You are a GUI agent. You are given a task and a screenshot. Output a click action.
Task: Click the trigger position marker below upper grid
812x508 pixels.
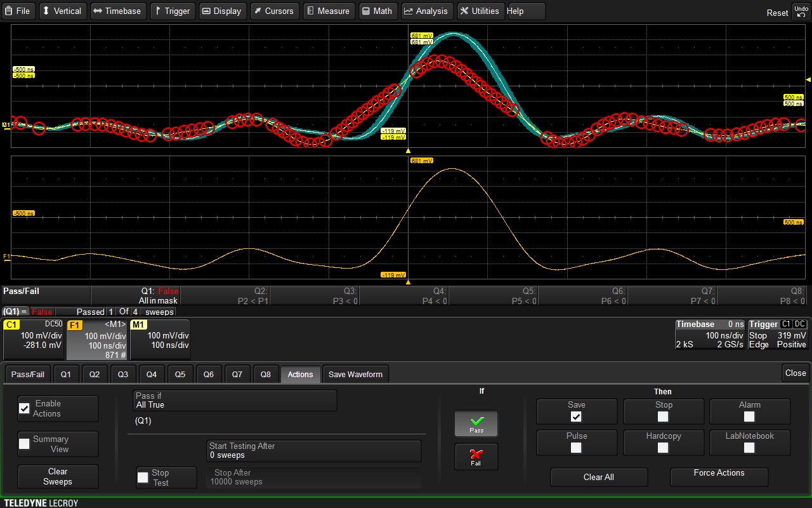(x=408, y=150)
